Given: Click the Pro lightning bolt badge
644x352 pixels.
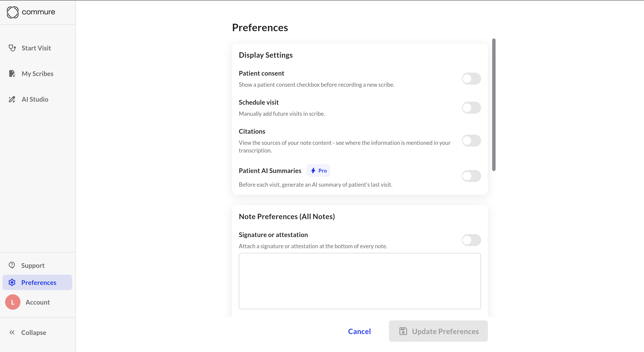Looking at the screenshot, I should pos(318,171).
